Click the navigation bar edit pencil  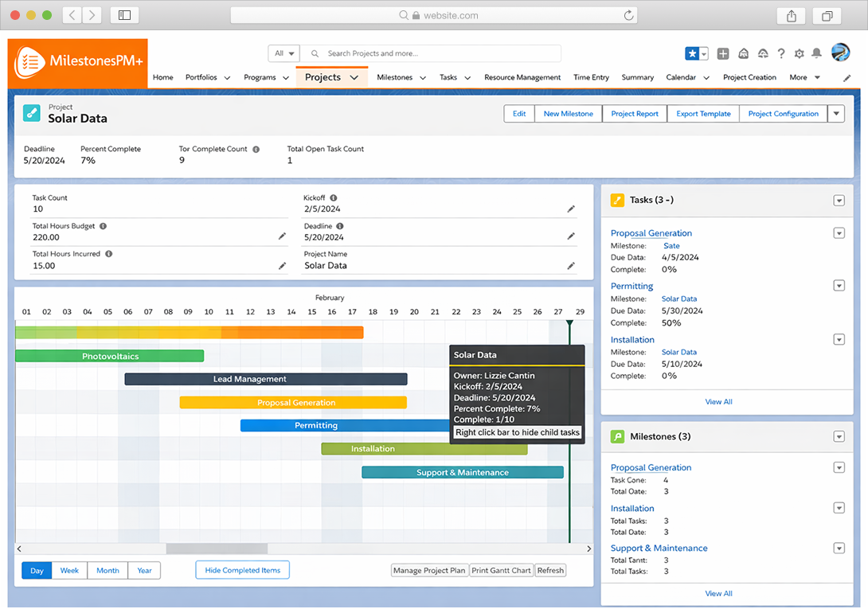coord(847,78)
